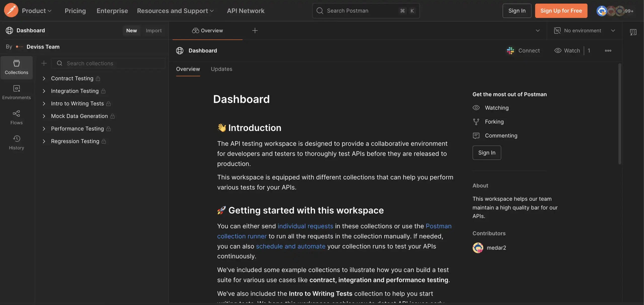Open the Deviss Team profile link
The height and width of the screenshot is (305, 644).
point(43,47)
